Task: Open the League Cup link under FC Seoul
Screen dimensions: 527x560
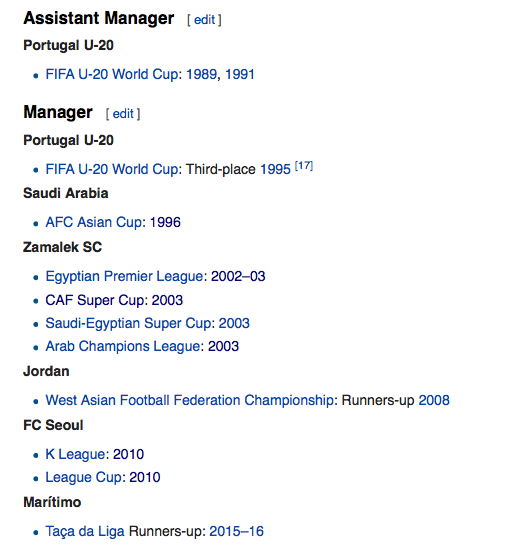Action: tap(83, 478)
